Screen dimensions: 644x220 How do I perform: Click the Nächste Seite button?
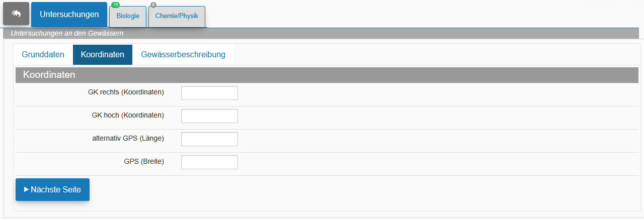tap(52, 189)
